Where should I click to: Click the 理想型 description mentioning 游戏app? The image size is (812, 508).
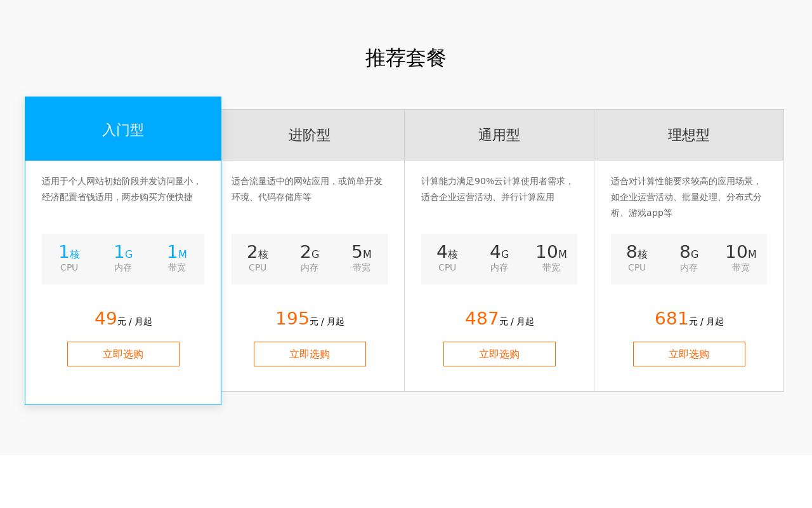click(686, 197)
